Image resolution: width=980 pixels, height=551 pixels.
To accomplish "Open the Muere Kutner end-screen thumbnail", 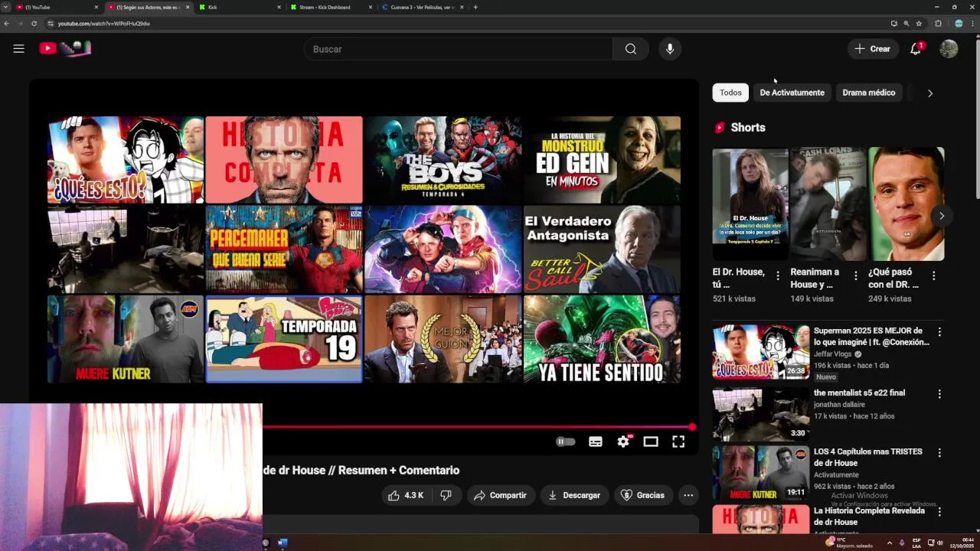I will click(126, 339).
